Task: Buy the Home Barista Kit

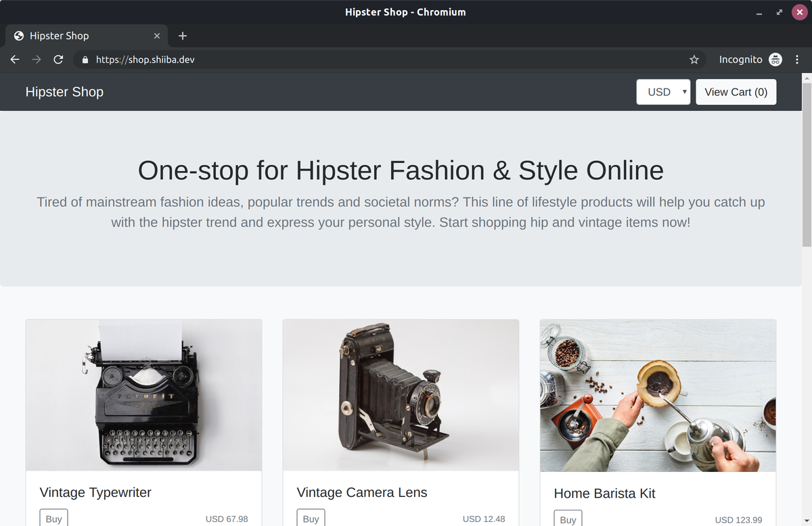Action: [568, 519]
